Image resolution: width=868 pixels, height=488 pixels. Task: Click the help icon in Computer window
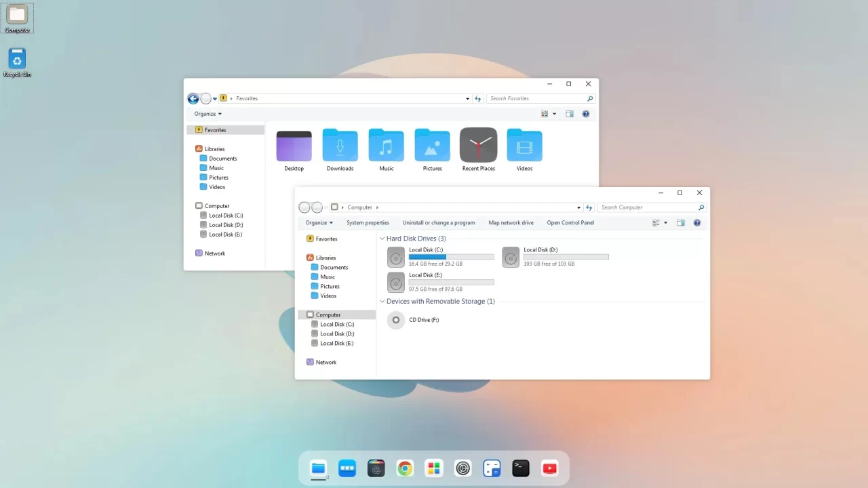click(696, 223)
